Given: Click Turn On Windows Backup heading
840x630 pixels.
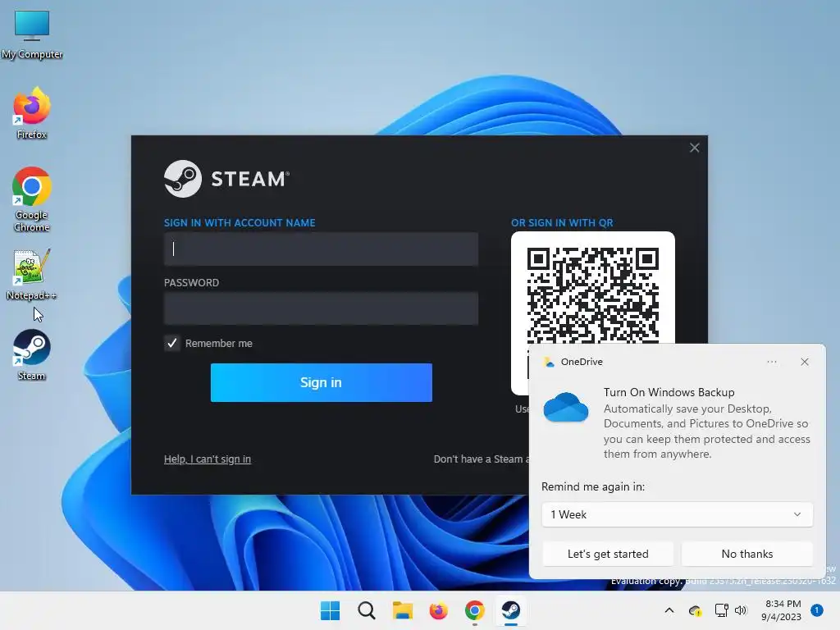Looking at the screenshot, I should 669,392.
